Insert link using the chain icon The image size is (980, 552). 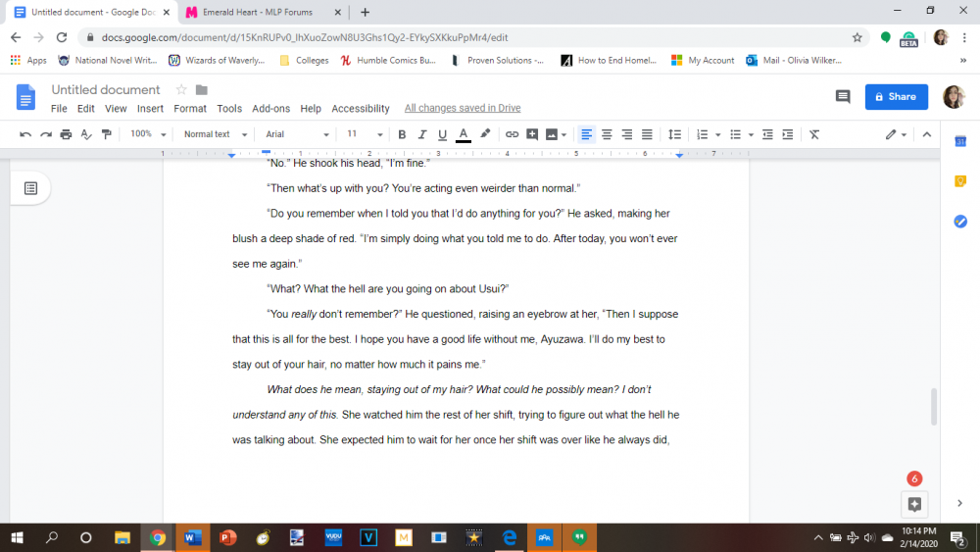[x=512, y=134]
